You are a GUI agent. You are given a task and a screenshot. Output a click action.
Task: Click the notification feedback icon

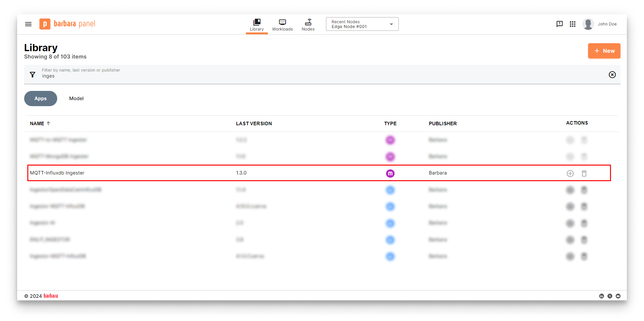559,24
